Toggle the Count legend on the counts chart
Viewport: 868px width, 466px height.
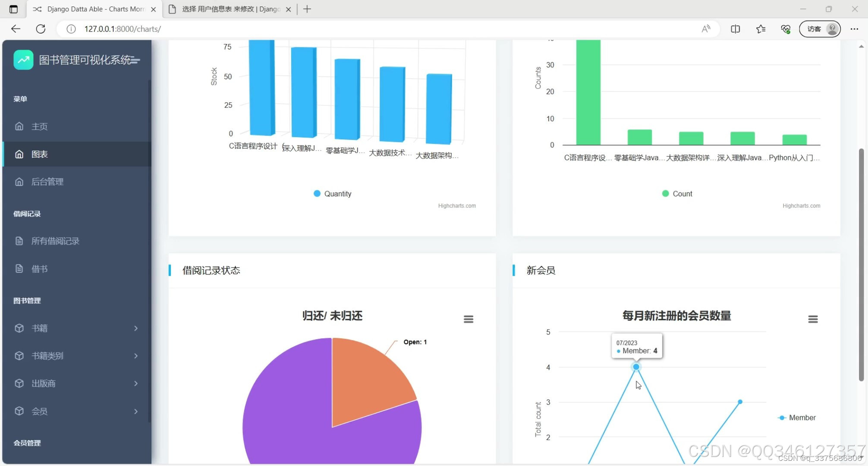pyautogui.click(x=676, y=193)
